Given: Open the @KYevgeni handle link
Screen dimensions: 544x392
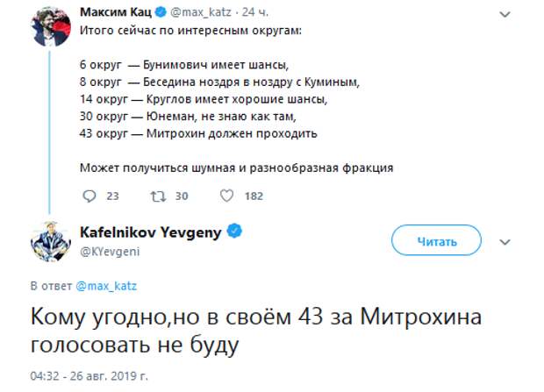Looking at the screenshot, I should pyautogui.click(x=110, y=251).
